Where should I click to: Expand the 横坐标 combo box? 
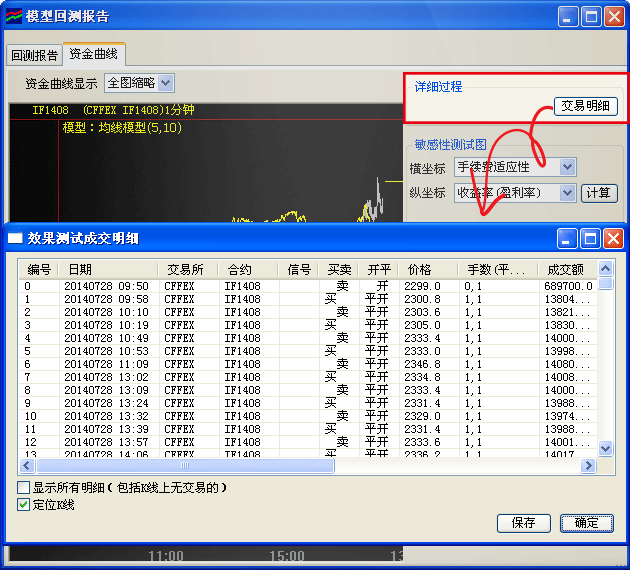(567, 167)
